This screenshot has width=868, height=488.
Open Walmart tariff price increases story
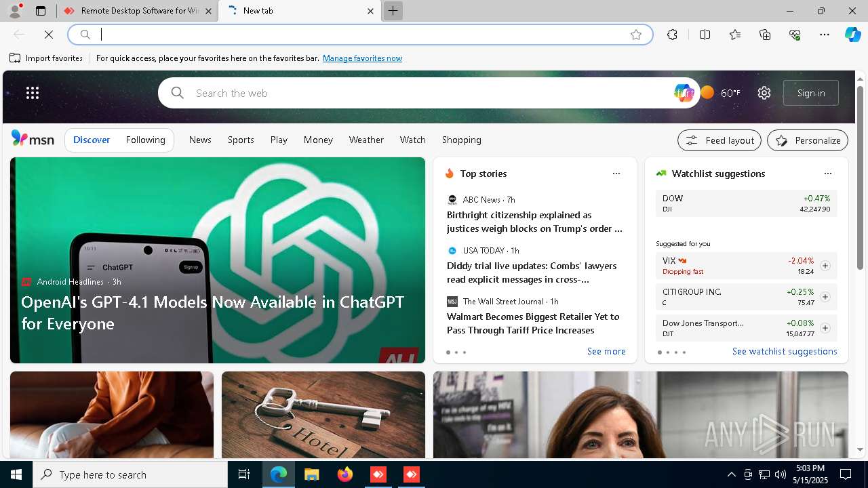coord(533,323)
